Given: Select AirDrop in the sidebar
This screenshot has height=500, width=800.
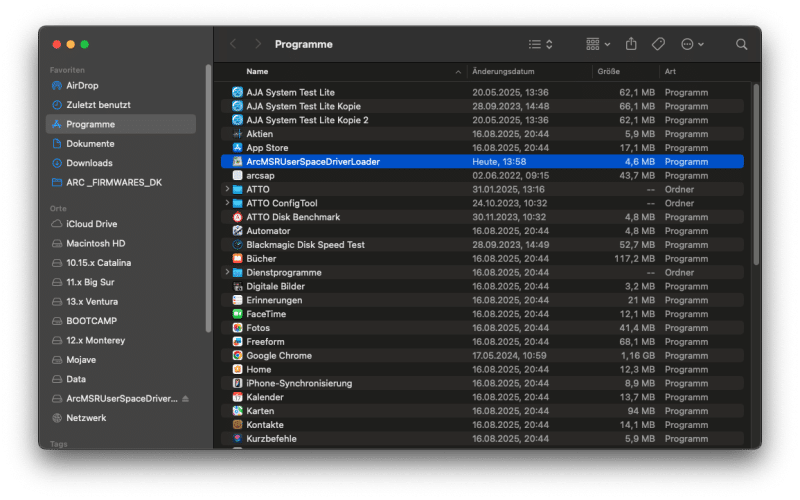Looking at the screenshot, I should (x=121, y=86).
